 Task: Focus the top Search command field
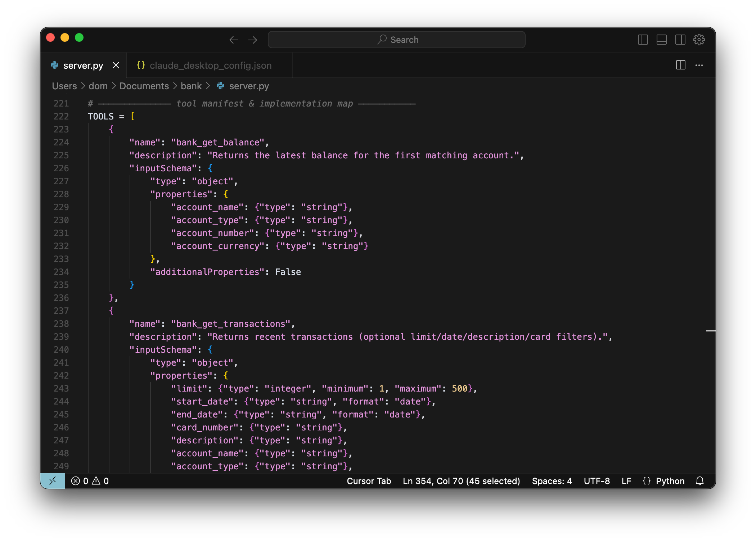[x=396, y=40]
